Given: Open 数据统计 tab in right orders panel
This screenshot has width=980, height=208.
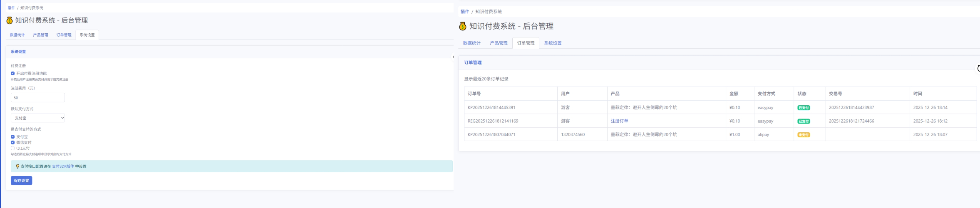Looking at the screenshot, I should 472,43.
